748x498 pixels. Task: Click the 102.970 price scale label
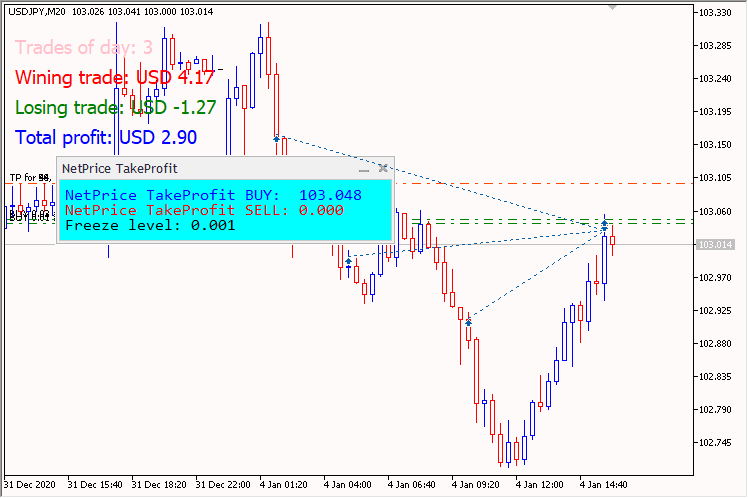coord(715,278)
